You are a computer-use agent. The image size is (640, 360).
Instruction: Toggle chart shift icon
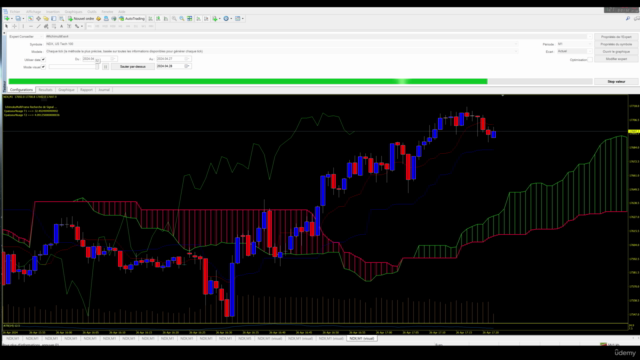(206, 19)
